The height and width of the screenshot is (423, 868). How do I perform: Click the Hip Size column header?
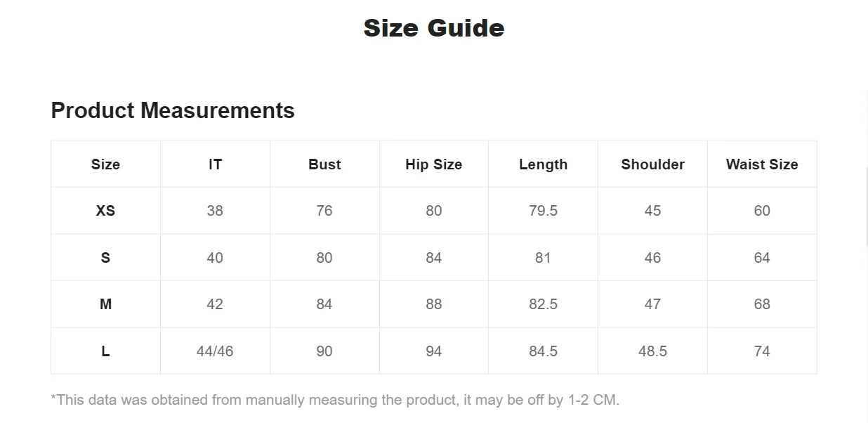tap(434, 164)
